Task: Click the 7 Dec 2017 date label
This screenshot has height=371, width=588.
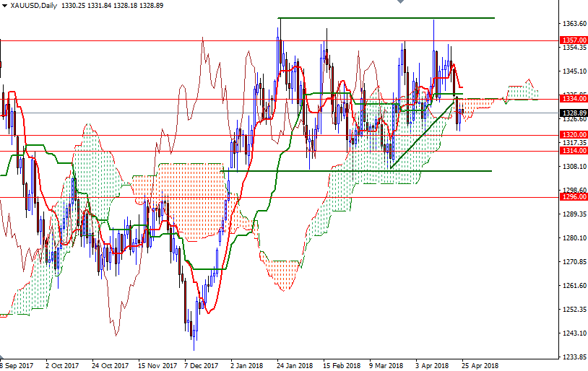Action: (201, 365)
